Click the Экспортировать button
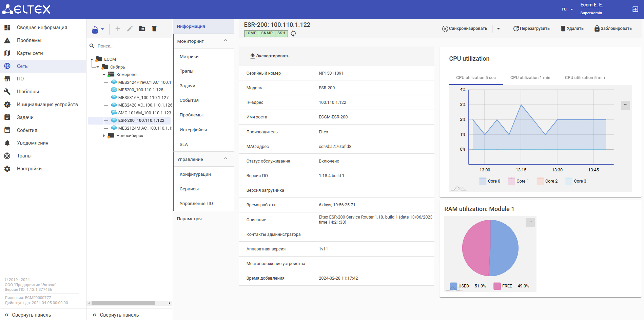 click(x=270, y=56)
